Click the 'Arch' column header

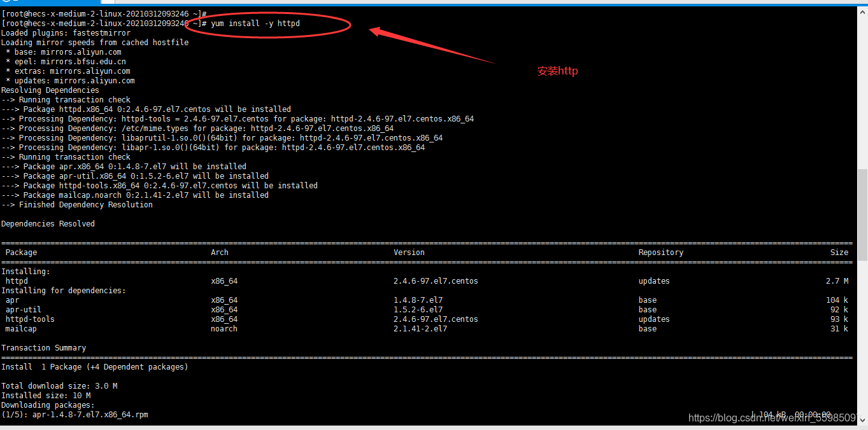[220, 253]
